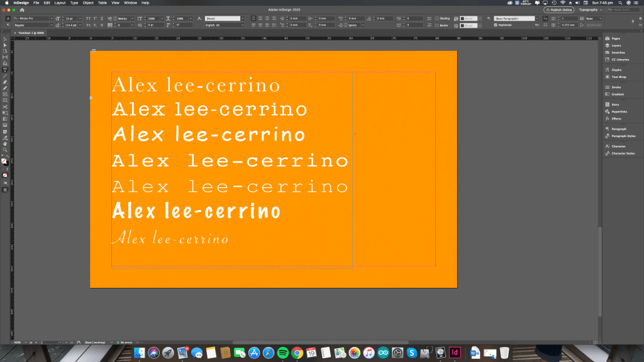Open the Text Wrap panel
This screenshot has height=362, width=644.
pos(619,77)
